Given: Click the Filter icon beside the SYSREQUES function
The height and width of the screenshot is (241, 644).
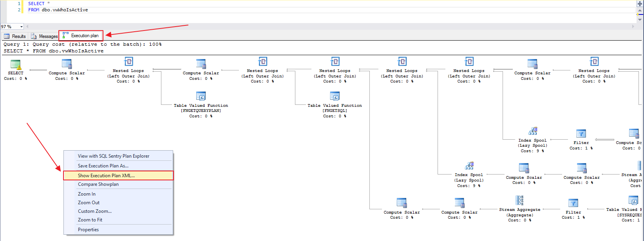Looking at the screenshot, I should pyautogui.click(x=573, y=203).
